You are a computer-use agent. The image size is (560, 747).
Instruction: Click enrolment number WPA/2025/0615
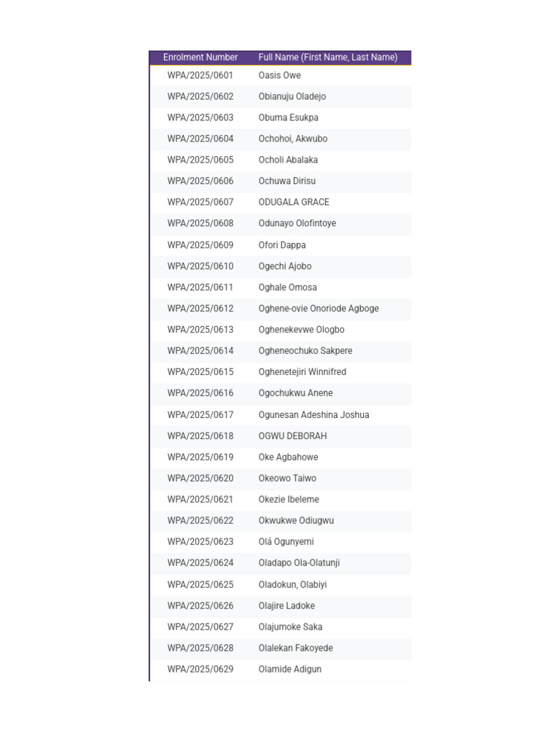click(200, 372)
